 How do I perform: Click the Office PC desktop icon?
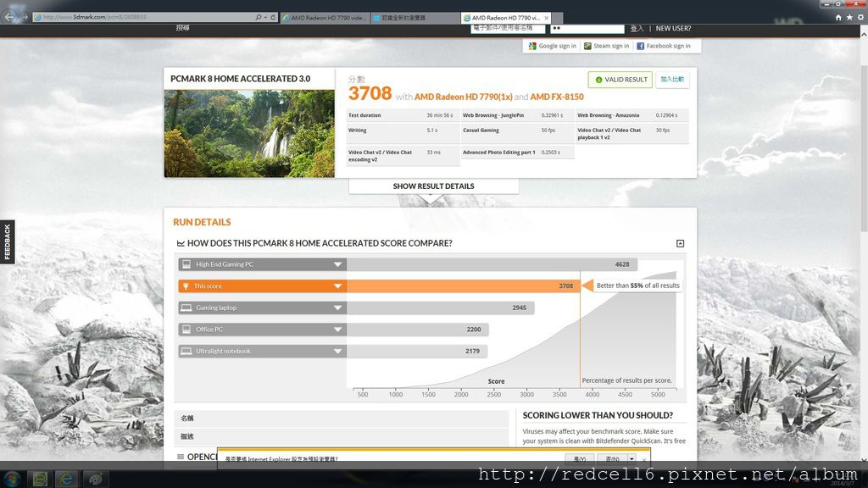click(x=186, y=330)
